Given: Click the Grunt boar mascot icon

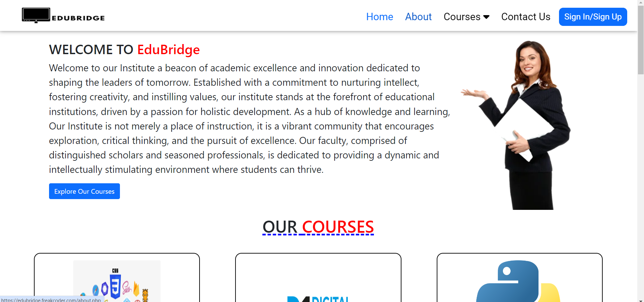Looking at the screenshot, I should pos(145,295).
